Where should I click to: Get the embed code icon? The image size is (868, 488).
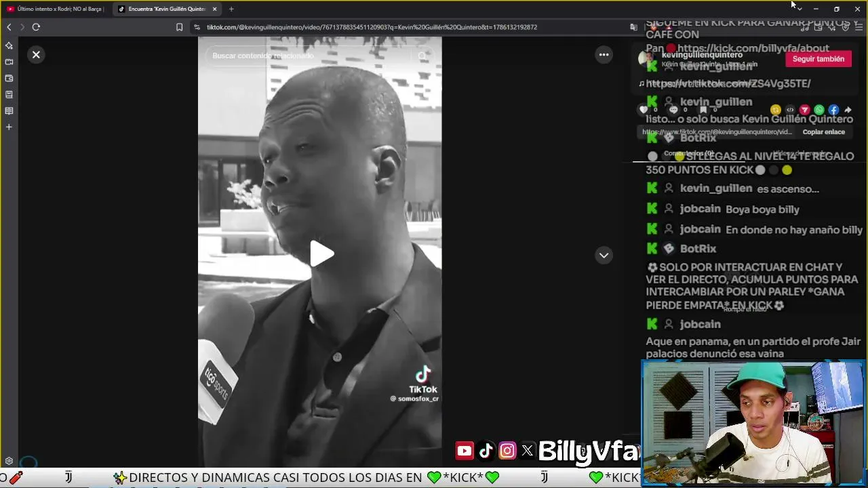tap(790, 110)
